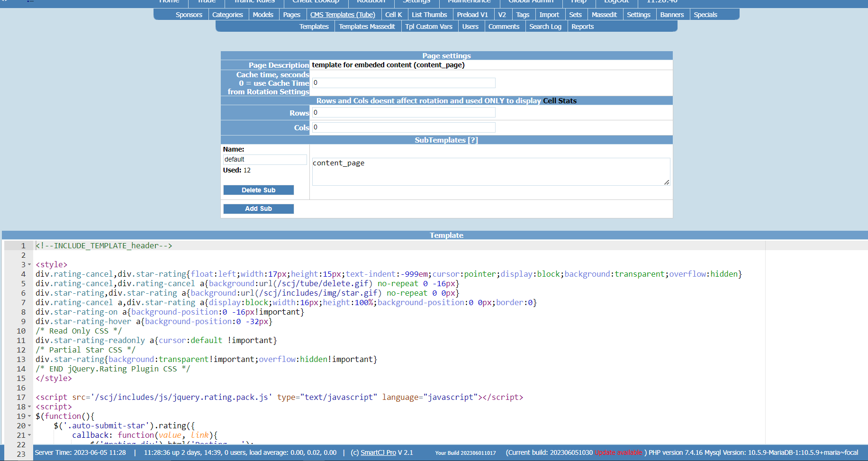Open Comments sub-tab
The width and height of the screenshot is (868, 461).
pyautogui.click(x=504, y=27)
